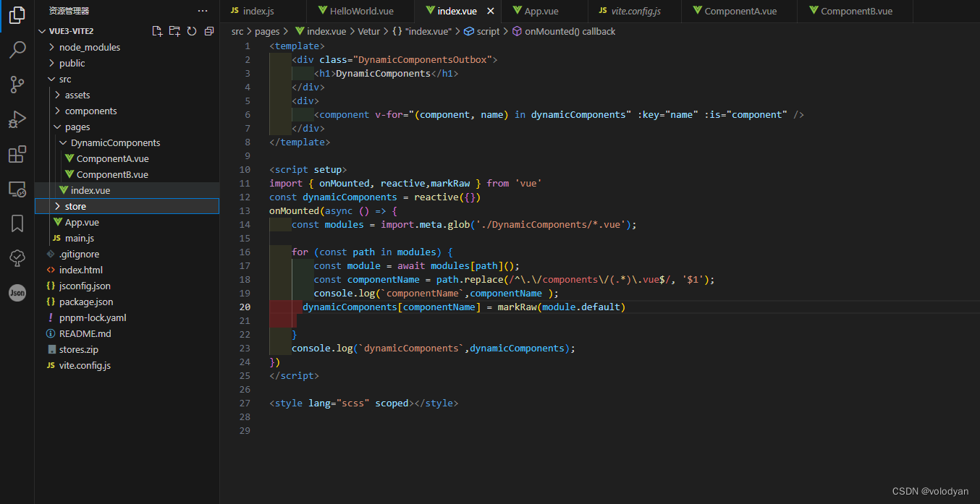
Task: Click the script breadcrumb segment
Action: click(x=481, y=31)
